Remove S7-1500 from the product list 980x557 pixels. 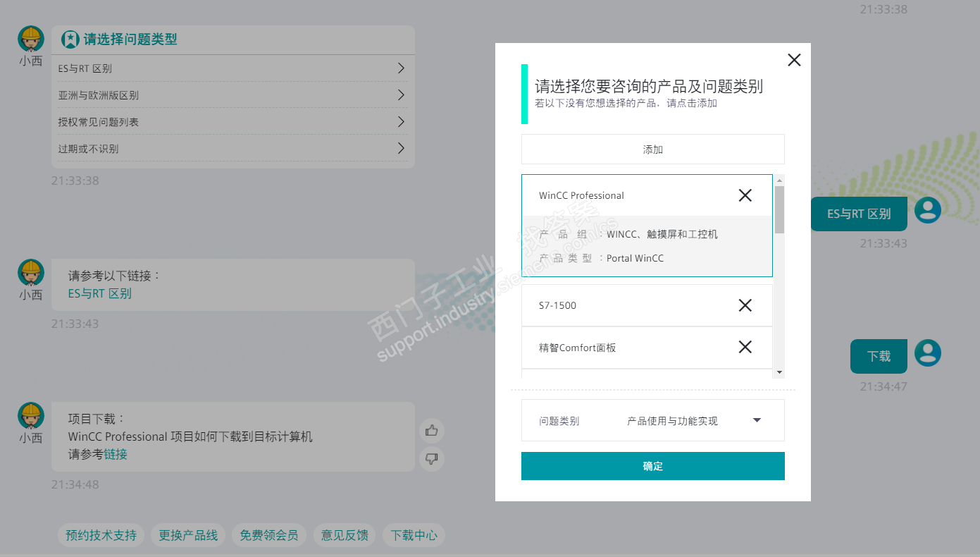[745, 305]
